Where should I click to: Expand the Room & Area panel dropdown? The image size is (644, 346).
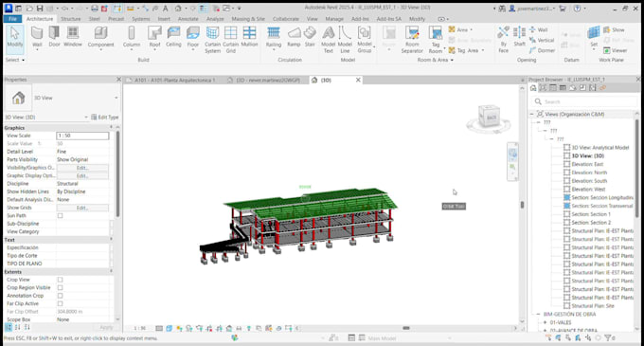click(x=436, y=60)
